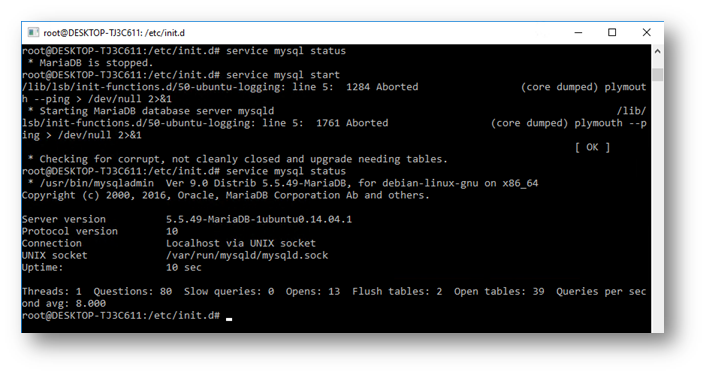The height and width of the screenshot is (375, 706).
Task: Click the vertical scrollbar thumb
Action: click(657, 74)
